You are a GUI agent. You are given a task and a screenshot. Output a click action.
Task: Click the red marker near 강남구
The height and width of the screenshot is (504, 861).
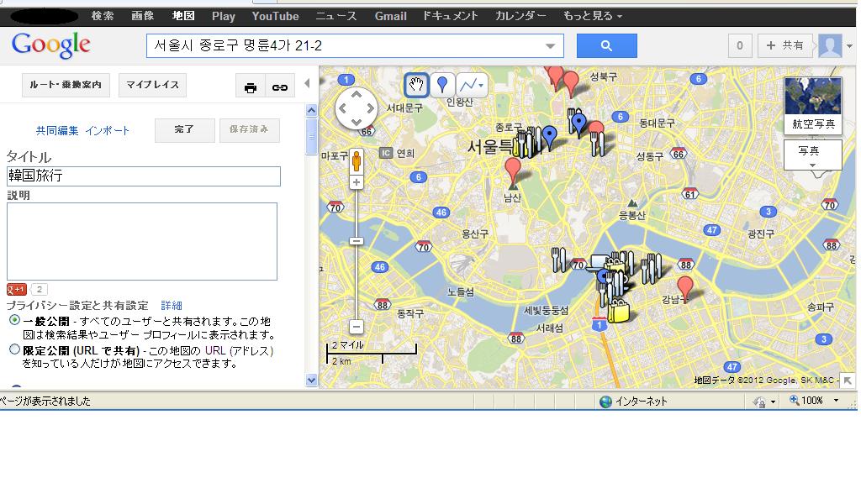tap(684, 288)
